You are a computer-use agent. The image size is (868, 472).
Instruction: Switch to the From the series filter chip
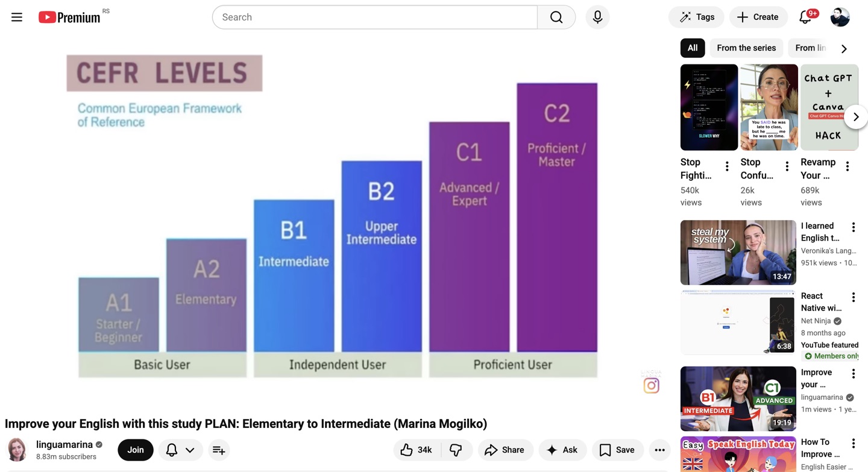click(x=746, y=48)
